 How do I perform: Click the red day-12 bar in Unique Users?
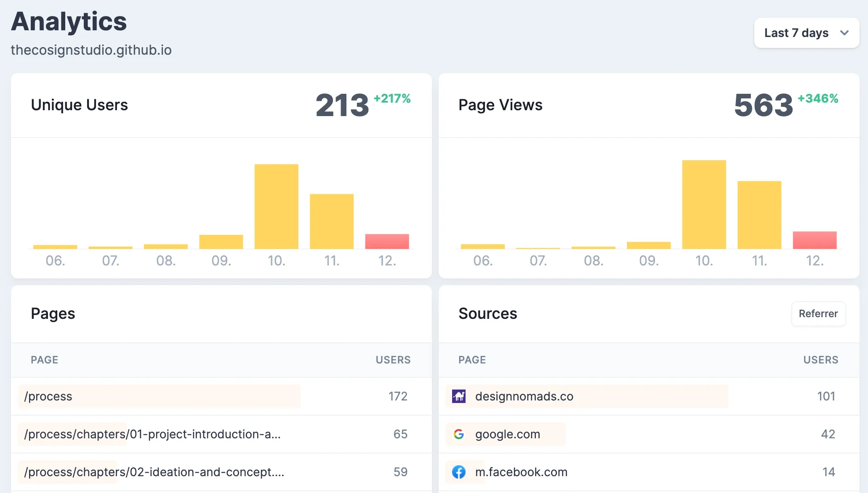[x=387, y=241]
